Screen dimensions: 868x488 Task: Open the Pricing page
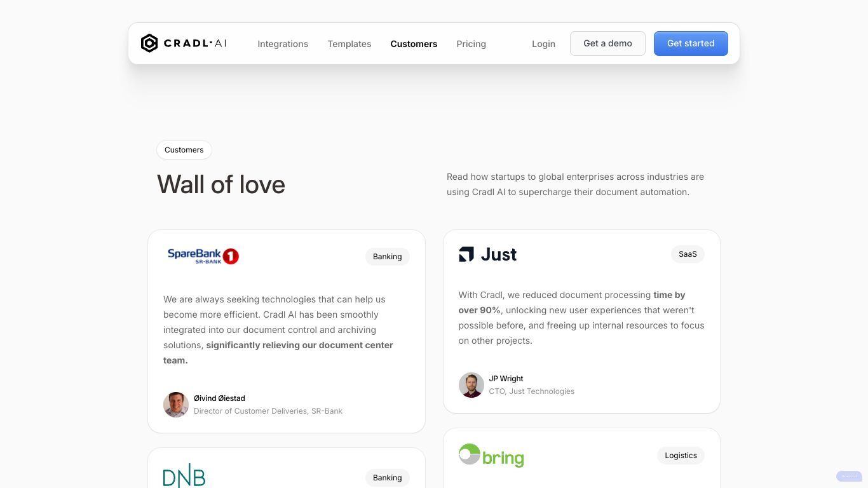tap(471, 44)
